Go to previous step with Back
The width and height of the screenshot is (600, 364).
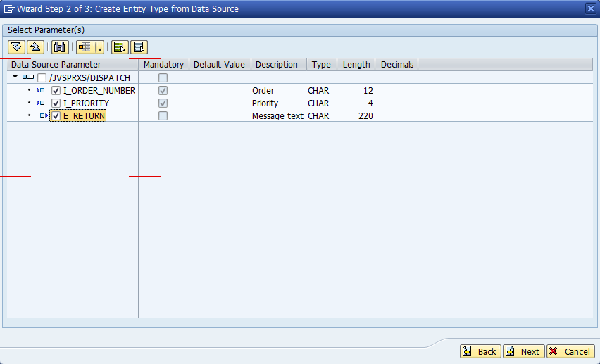coord(480,351)
